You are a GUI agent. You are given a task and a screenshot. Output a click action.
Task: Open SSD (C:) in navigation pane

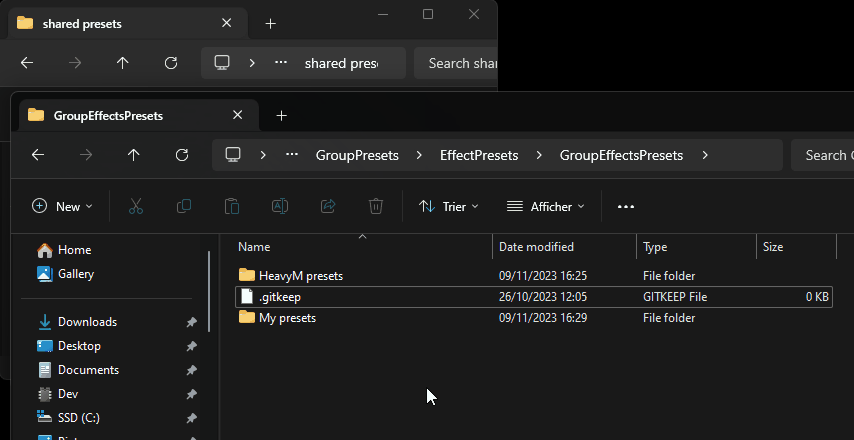tap(68, 418)
